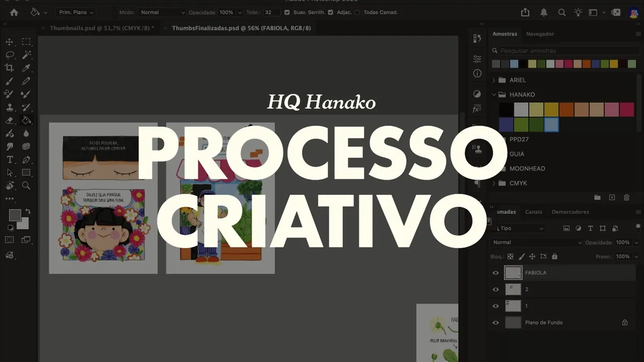This screenshot has height=362, width=644.
Task: Pick the light blue selected HANAKO swatch
Action: click(x=551, y=125)
